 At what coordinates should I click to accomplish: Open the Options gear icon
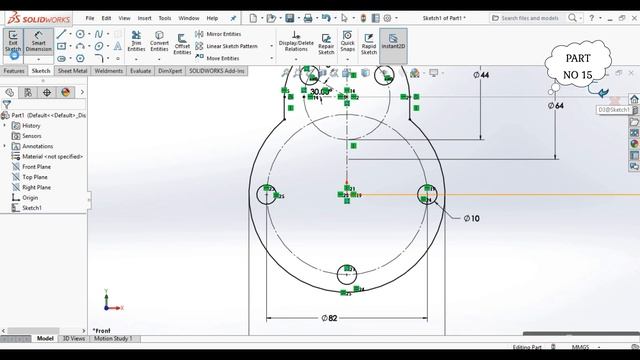click(x=387, y=18)
